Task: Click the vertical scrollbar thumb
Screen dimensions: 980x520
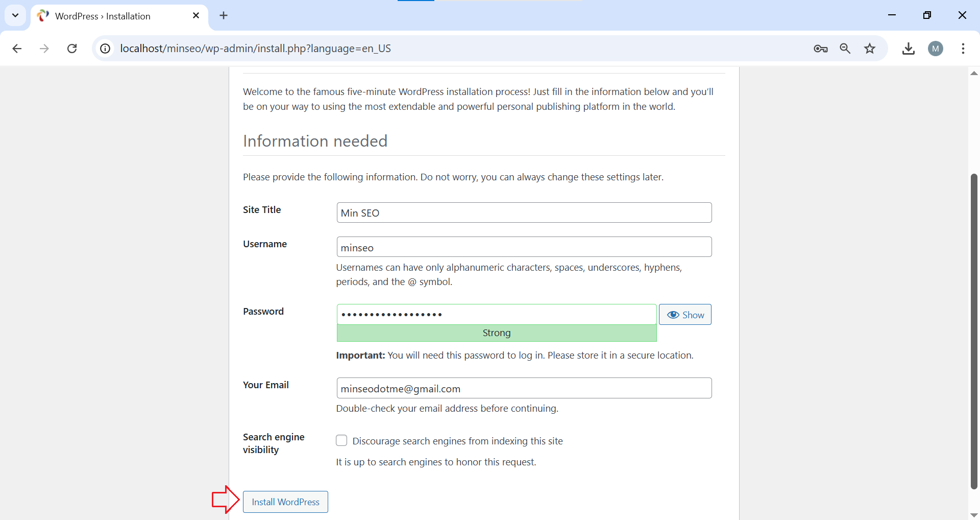Action: [x=974, y=332]
